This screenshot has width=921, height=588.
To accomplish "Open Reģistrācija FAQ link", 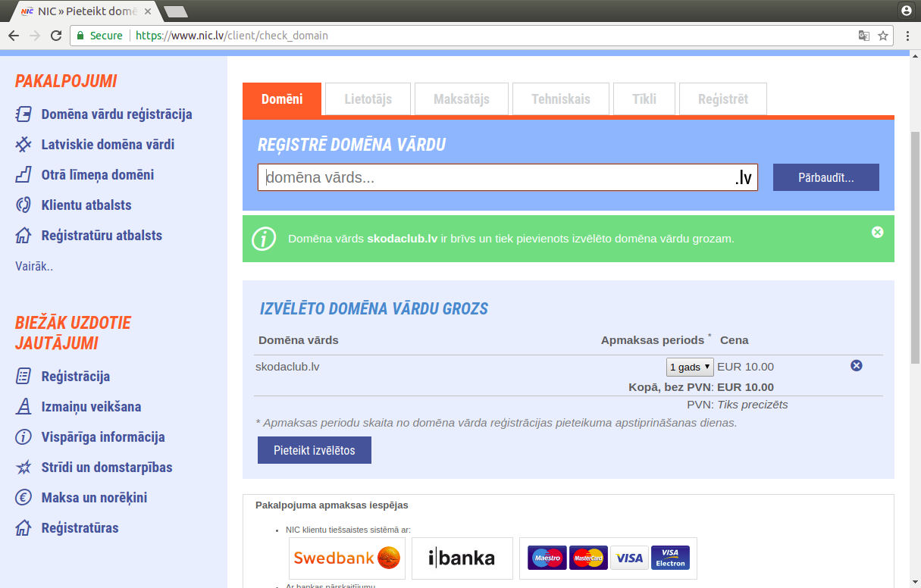I will coord(76,377).
